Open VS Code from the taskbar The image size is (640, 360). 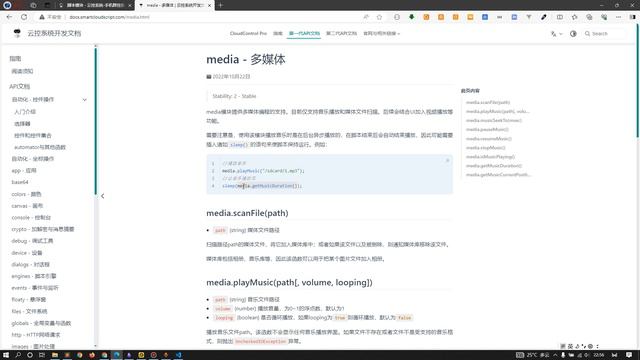[178, 355]
